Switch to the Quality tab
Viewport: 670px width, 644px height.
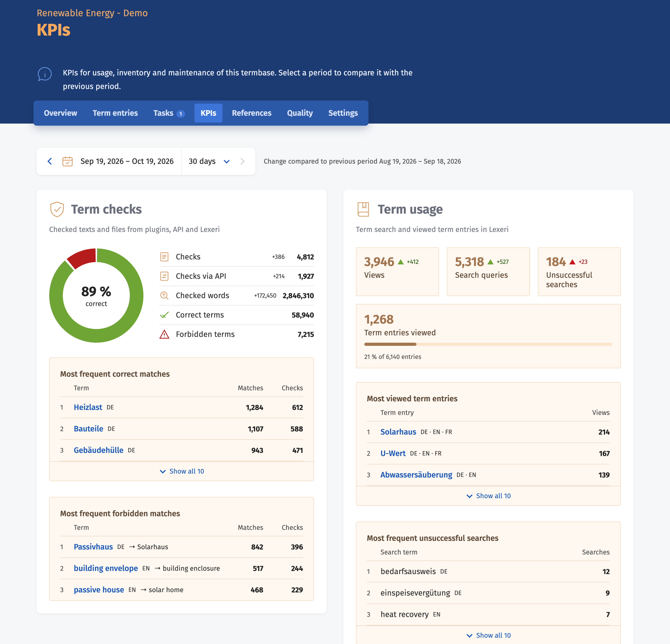pos(300,113)
